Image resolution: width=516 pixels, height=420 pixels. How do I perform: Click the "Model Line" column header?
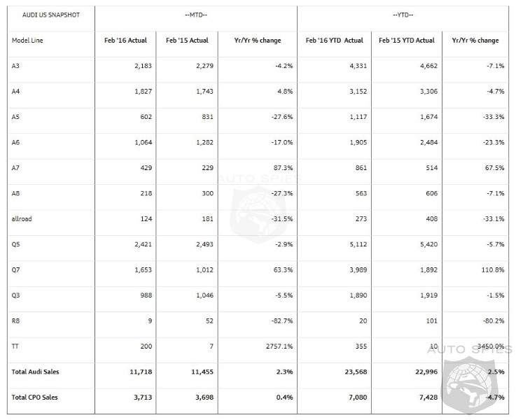coord(27,41)
